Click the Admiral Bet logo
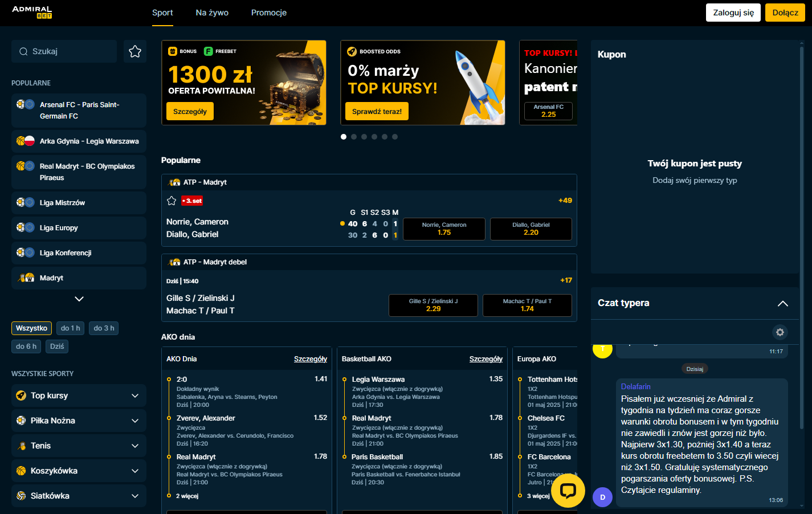This screenshot has width=812, height=514. 32,13
